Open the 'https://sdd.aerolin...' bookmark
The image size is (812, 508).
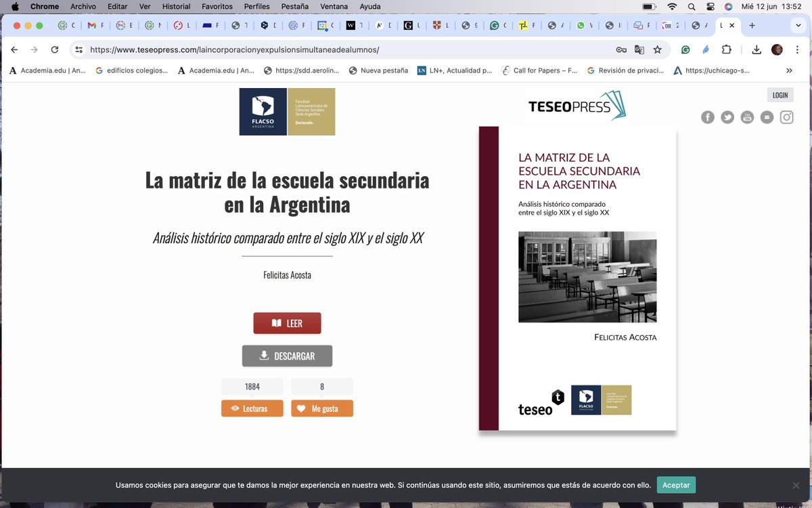[x=301, y=70]
